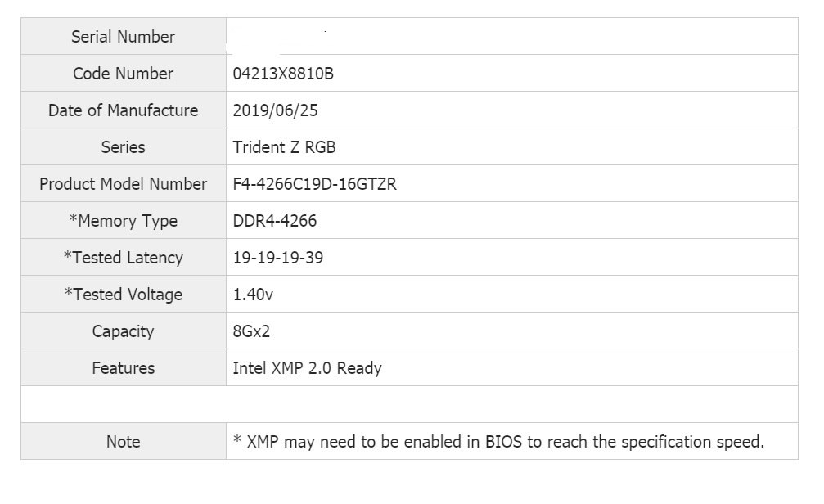Select model number F4-4266C19D-16GTZR

point(315,184)
